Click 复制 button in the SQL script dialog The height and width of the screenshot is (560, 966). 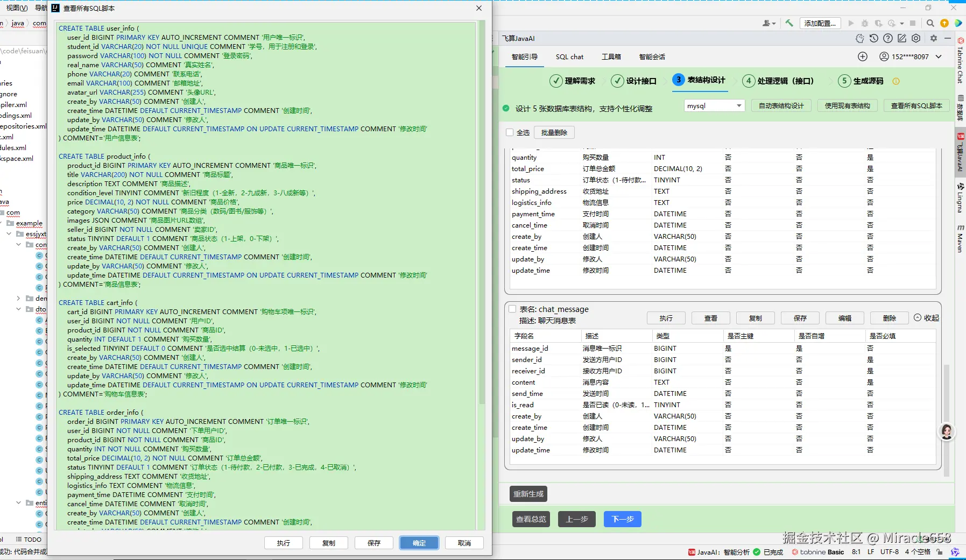click(329, 543)
